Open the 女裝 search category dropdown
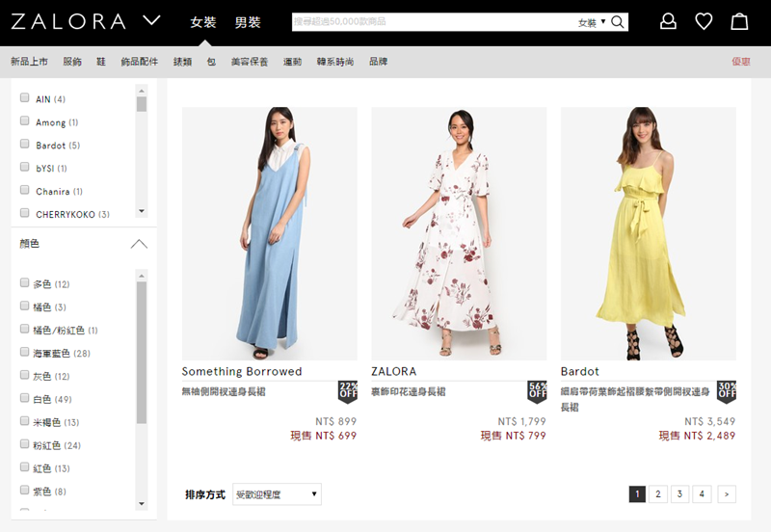The width and height of the screenshot is (771, 532). click(x=592, y=22)
